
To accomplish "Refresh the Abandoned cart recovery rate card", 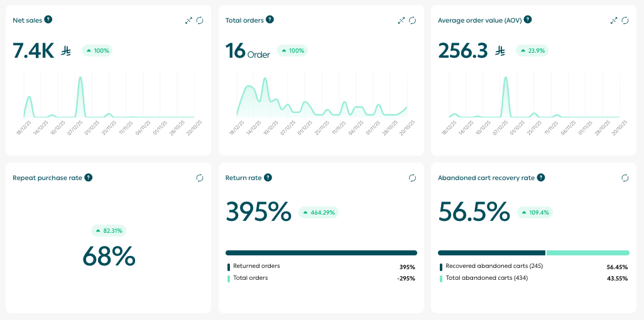I will 625,178.
